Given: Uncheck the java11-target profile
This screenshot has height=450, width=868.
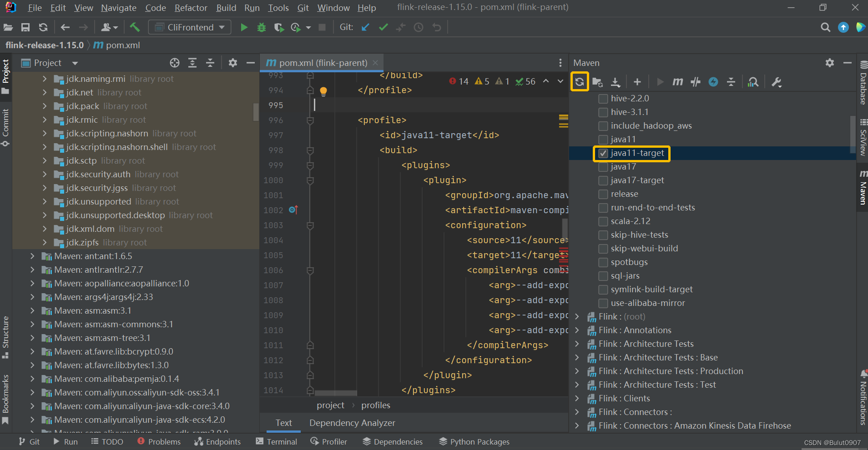Looking at the screenshot, I should click(x=603, y=153).
